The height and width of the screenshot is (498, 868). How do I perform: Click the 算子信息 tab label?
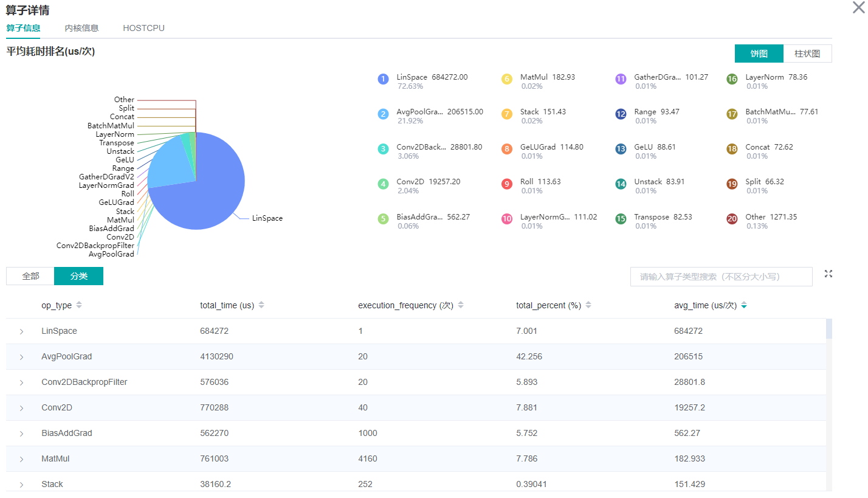[x=23, y=28]
